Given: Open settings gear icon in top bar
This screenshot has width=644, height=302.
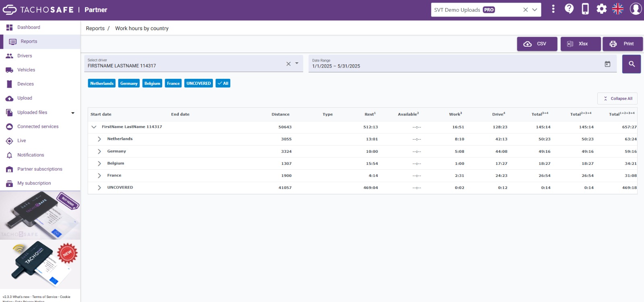Looking at the screenshot, I should pyautogui.click(x=601, y=9).
